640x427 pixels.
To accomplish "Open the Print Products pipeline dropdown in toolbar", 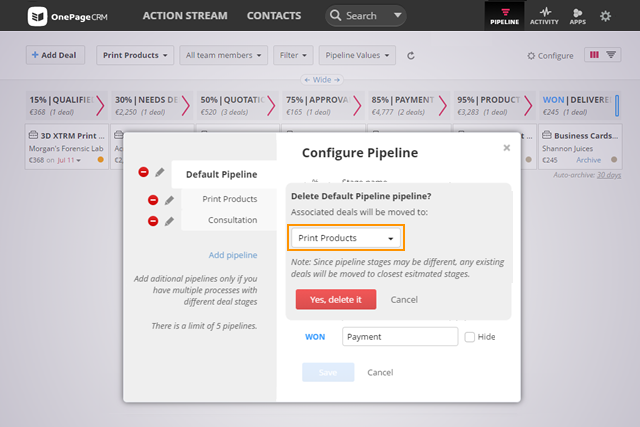I will [x=135, y=55].
